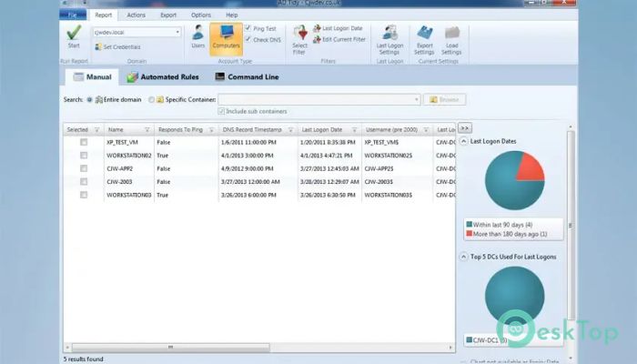Select the Entire domain radio button
The width and height of the screenshot is (637, 364).
pyautogui.click(x=89, y=99)
